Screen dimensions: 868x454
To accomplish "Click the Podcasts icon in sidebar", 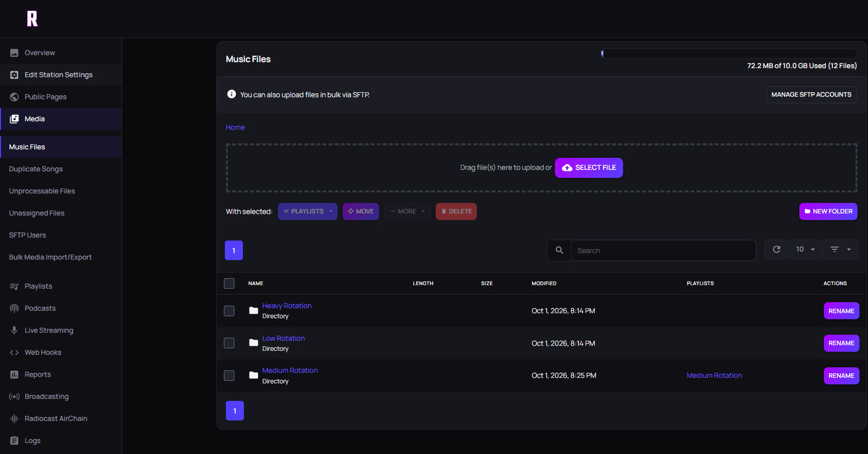I will click(x=15, y=308).
